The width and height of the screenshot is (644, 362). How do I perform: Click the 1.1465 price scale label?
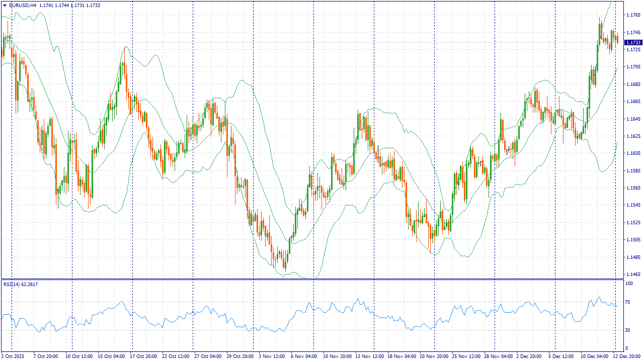pyautogui.click(x=633, y=275)
